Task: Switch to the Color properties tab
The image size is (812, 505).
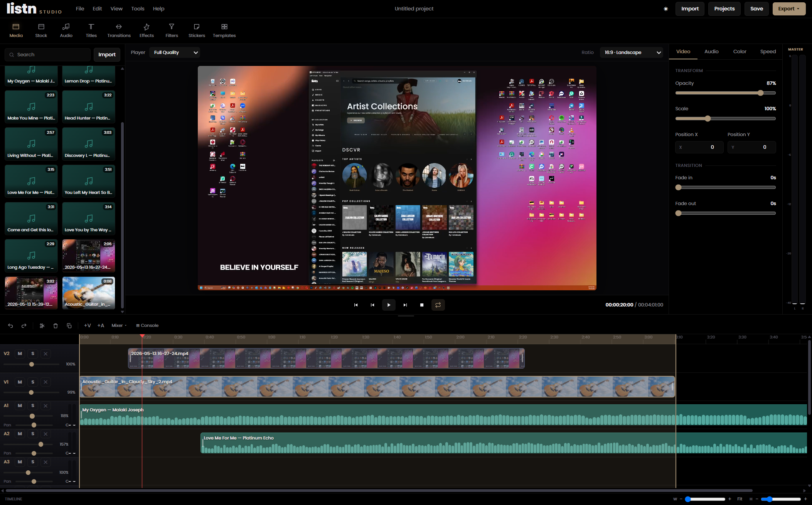Action: [740, 52]
